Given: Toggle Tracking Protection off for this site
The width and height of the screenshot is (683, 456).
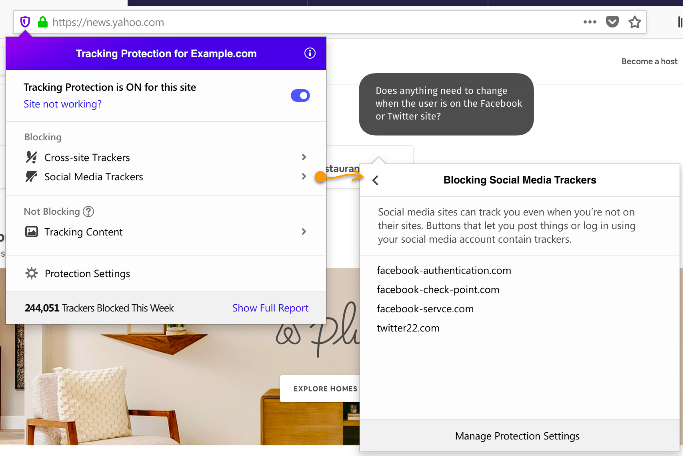Looking at the screenshot, I should [300, 95].
